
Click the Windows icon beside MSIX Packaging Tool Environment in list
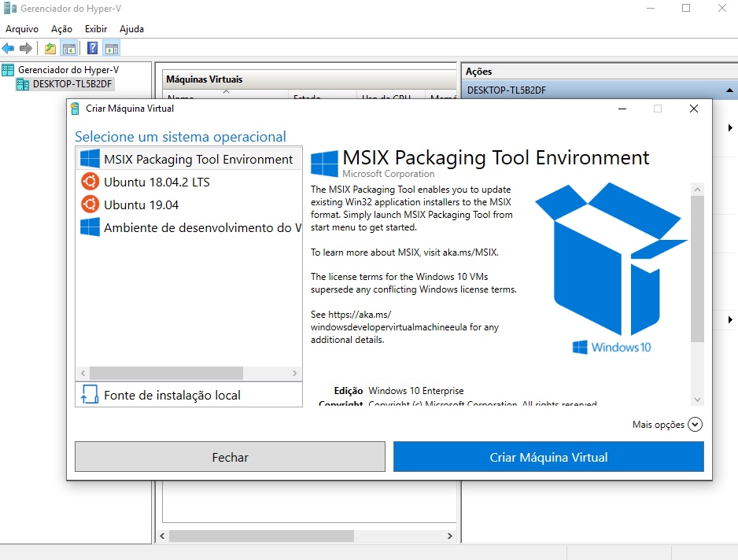coord(90,159)
